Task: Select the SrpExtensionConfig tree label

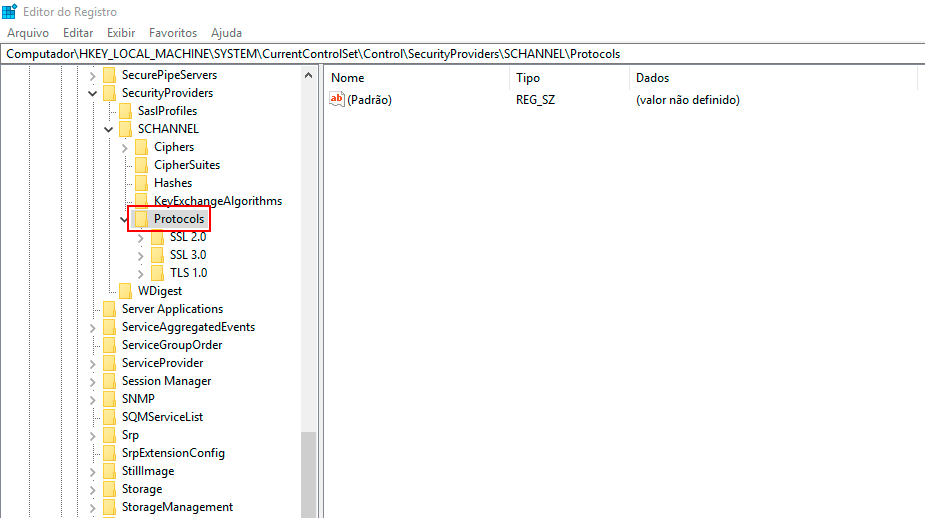Action: click(x=173, y=453)
